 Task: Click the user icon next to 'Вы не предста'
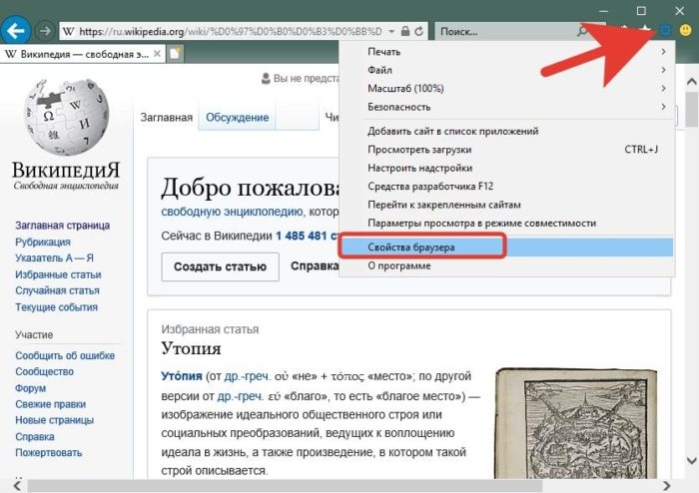(266, 79)
